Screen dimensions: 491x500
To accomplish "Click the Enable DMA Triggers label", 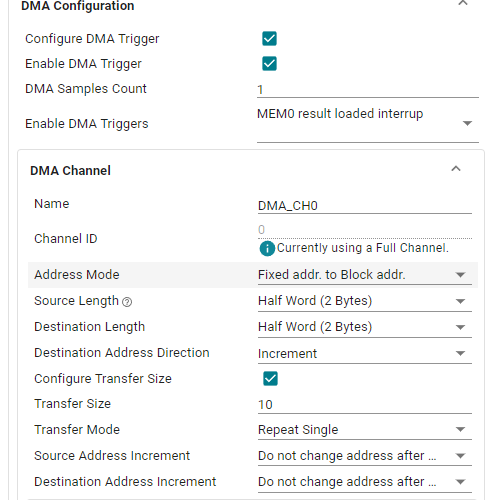I will click(87, 124).
